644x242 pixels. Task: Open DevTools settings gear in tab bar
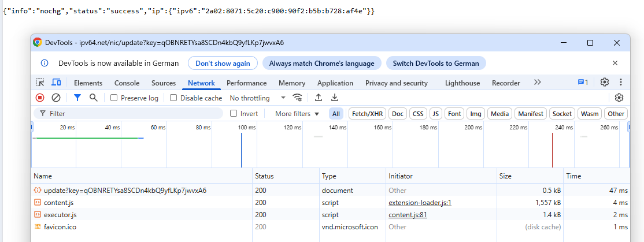pyautogui.click(x=605, y=82)
